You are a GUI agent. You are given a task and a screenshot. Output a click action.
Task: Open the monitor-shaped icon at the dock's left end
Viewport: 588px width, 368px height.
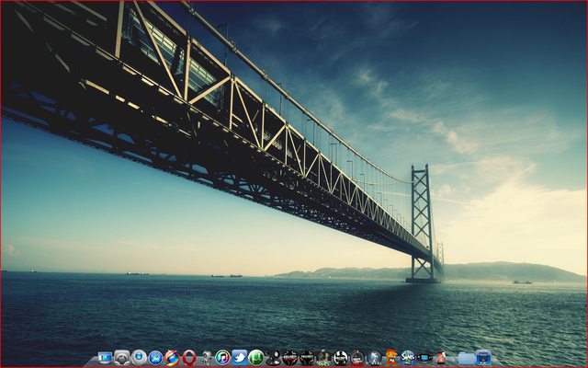point(105,358)
